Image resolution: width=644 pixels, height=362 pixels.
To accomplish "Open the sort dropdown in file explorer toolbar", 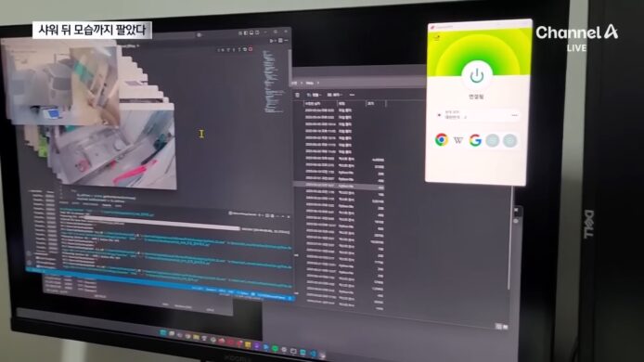I will [314, 95].
